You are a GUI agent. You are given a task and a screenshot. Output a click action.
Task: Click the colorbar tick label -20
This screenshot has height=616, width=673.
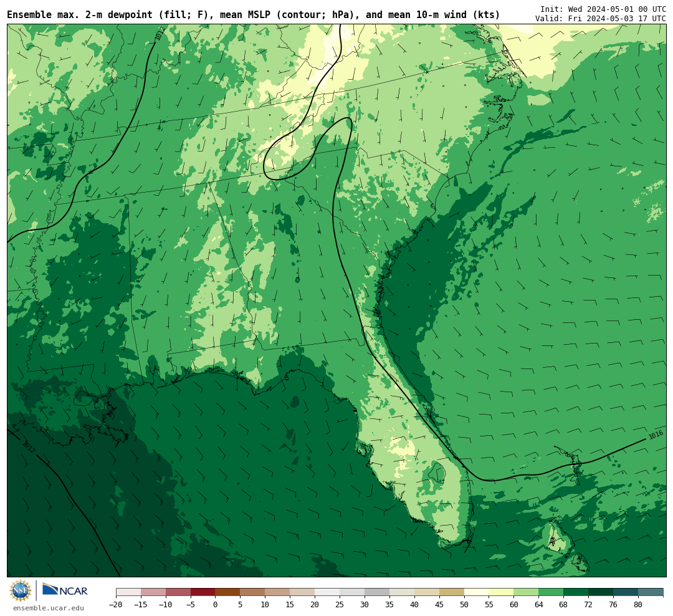[x=116, y=605]
